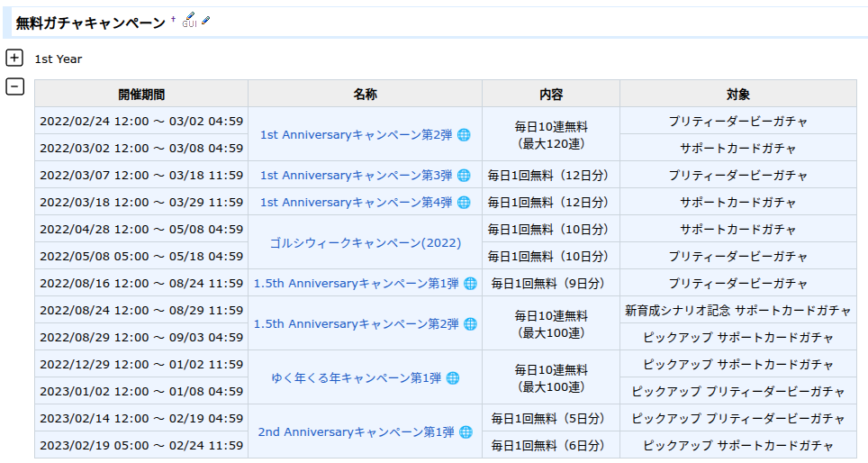Open the ゆく年くる年キャンペーン第1弾 link

(x=356, y=377)
